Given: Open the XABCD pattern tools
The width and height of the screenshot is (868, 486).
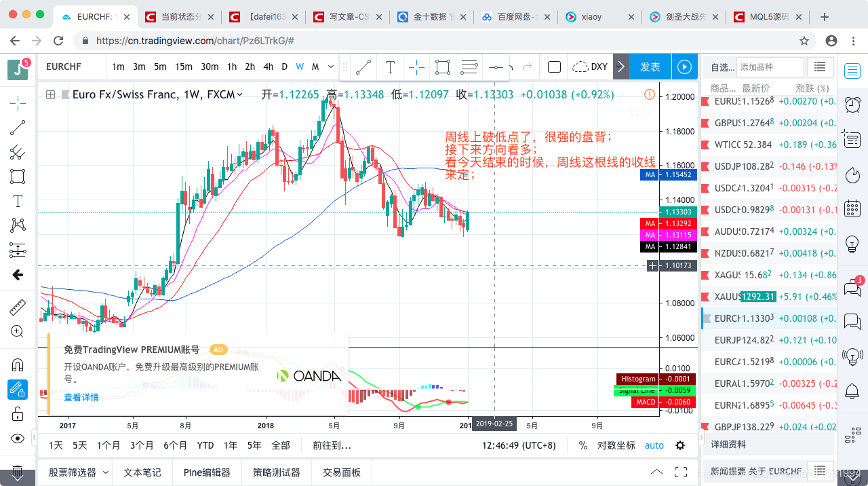Looking at the screenshot, I should click(x=18, y=225).
